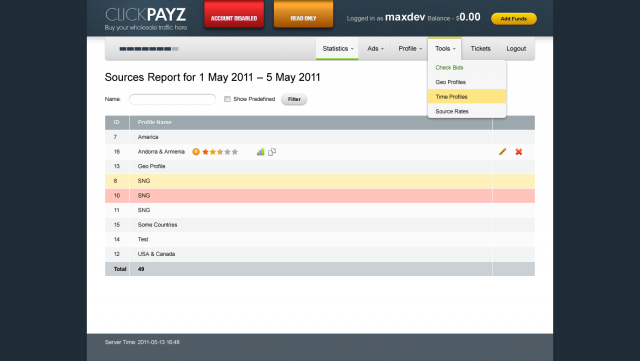The width and height of the screenshot is (640, 361).
Task: Expand the Ads dropdown menu
Action: tap(375, 49)
